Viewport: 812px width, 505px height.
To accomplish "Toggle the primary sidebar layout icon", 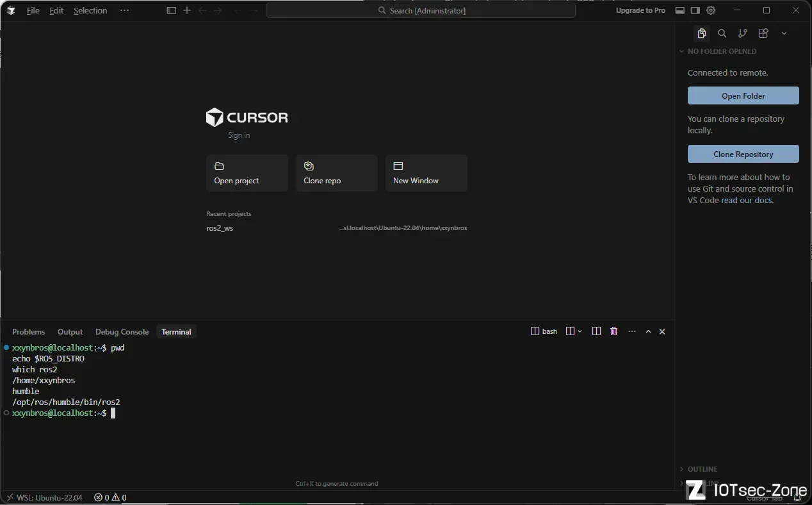I will (171, 10).
